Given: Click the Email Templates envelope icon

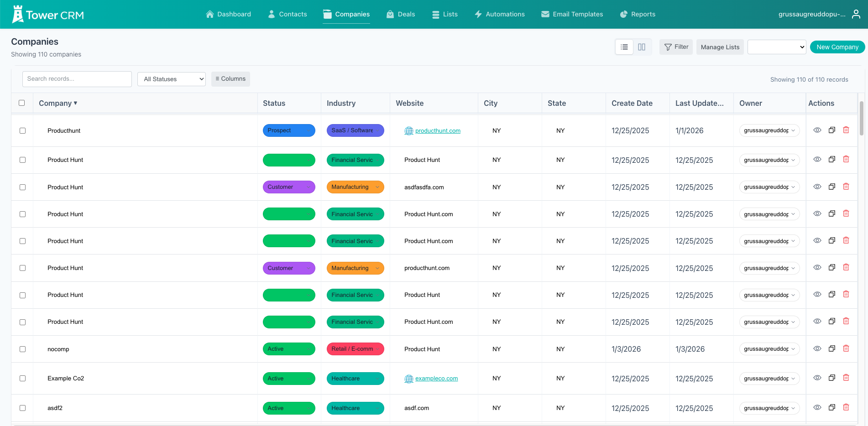Looking at the screenshot, I should (x=545, y=14).
